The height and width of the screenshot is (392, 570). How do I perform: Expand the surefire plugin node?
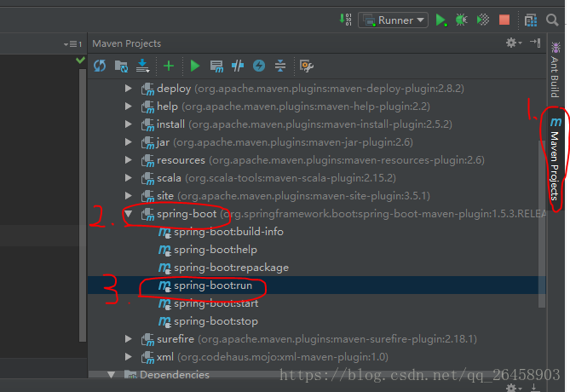tap(128, 339)
